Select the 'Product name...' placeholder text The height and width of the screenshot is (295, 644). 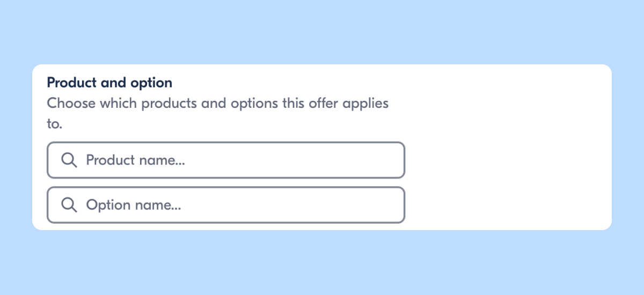(135, 160)
